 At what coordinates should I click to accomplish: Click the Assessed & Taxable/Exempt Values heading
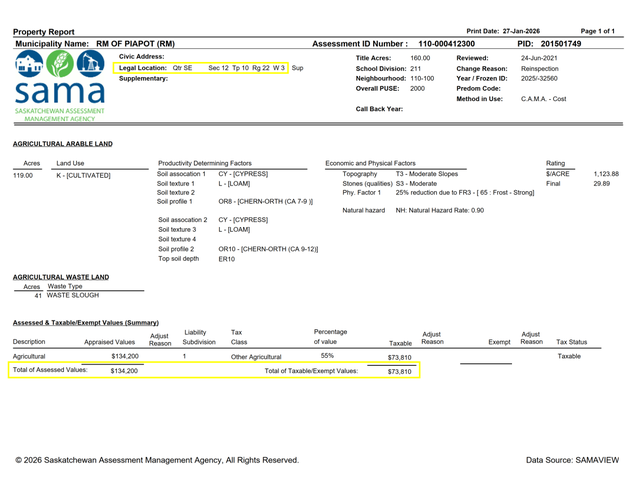click(x=85, y=323)
